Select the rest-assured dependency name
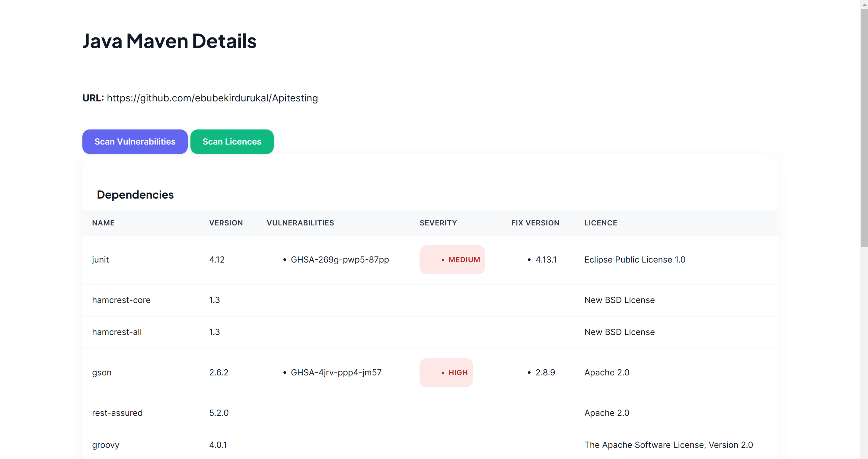This screenshot has height=459, width=868. (117, 413)
